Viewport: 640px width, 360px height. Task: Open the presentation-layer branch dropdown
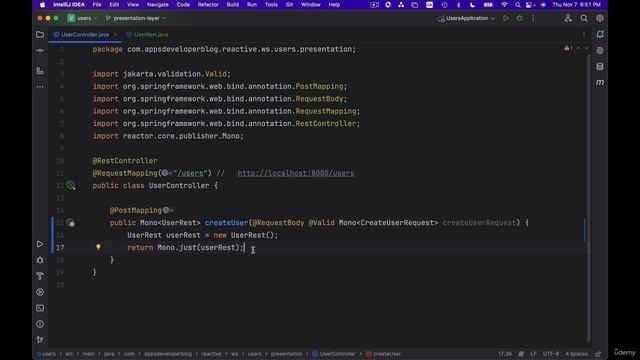(x=136, y=18)
